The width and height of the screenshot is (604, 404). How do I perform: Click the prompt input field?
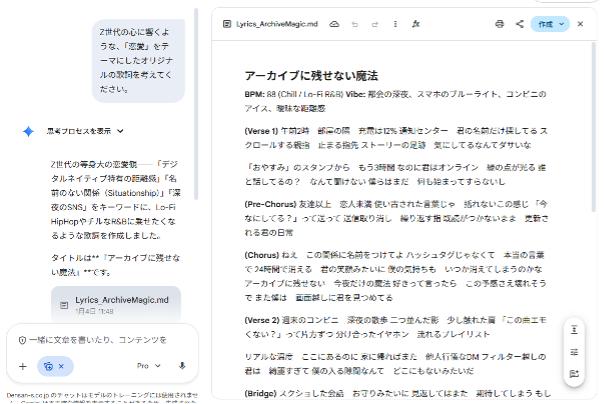[x=100, y=340]
